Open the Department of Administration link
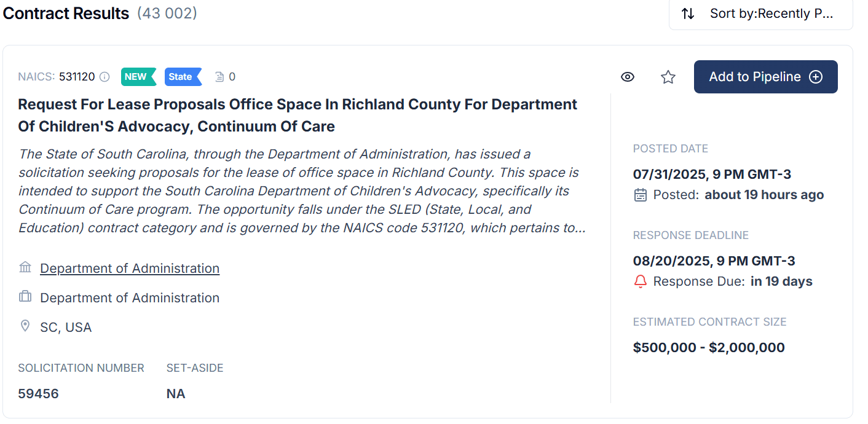Screen dimensions: 868x424 [x=129, y=268]
